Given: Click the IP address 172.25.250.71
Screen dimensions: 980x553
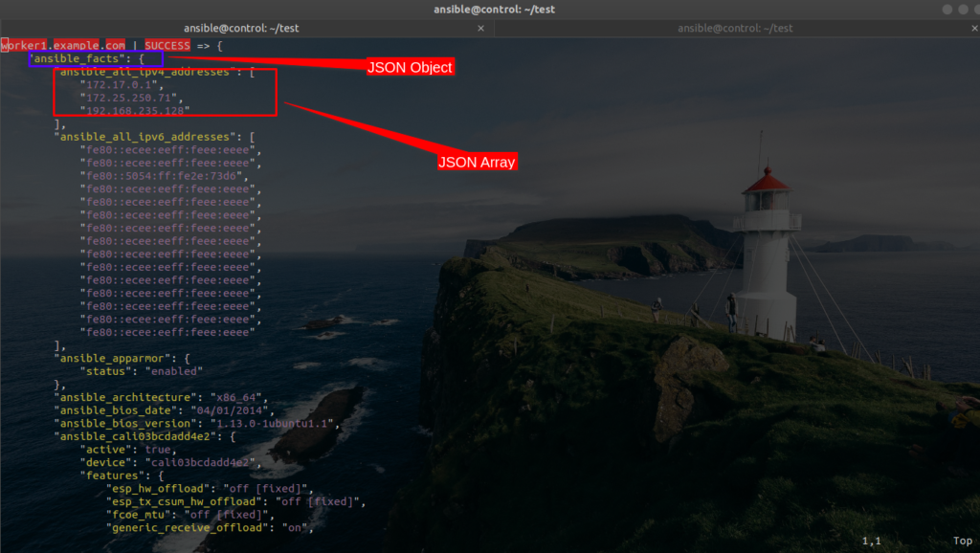Looking at the screenshot, I should coord(129,99).
